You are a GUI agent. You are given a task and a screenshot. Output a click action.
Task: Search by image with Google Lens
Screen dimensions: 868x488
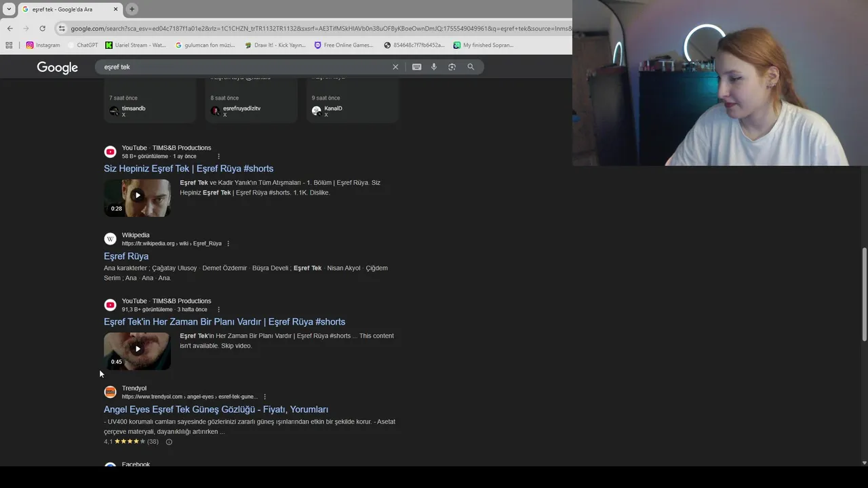(452, 67)
